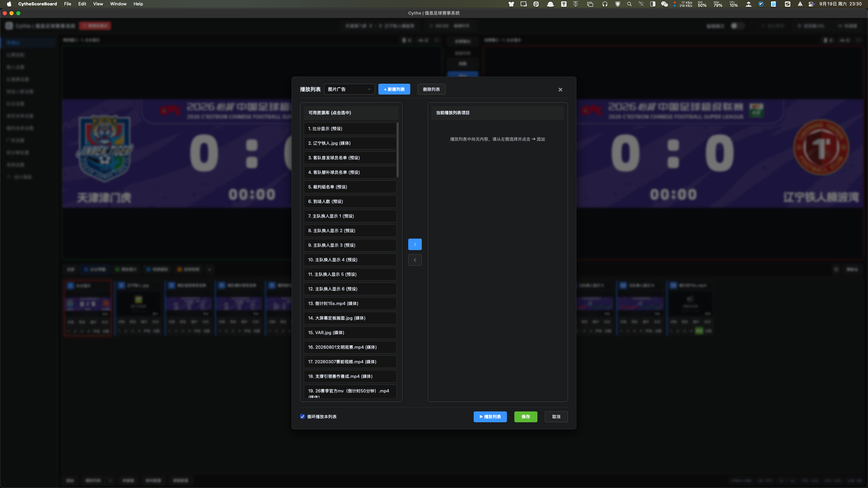Viewport: 868px width, 488px height.
Task: Select resource '17. 20260307赛前视频.mp4 (媒体)'
Action: click(x=350, y=362)
